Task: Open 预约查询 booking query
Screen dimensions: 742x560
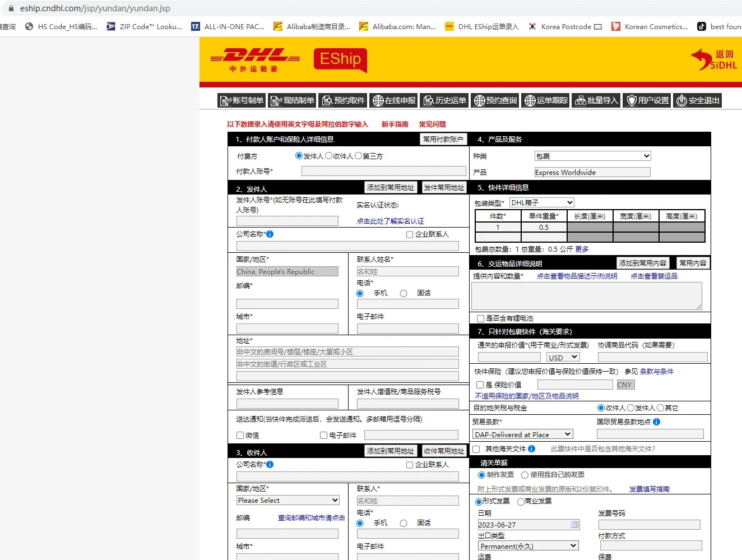Action: click(x=495, y=100)
